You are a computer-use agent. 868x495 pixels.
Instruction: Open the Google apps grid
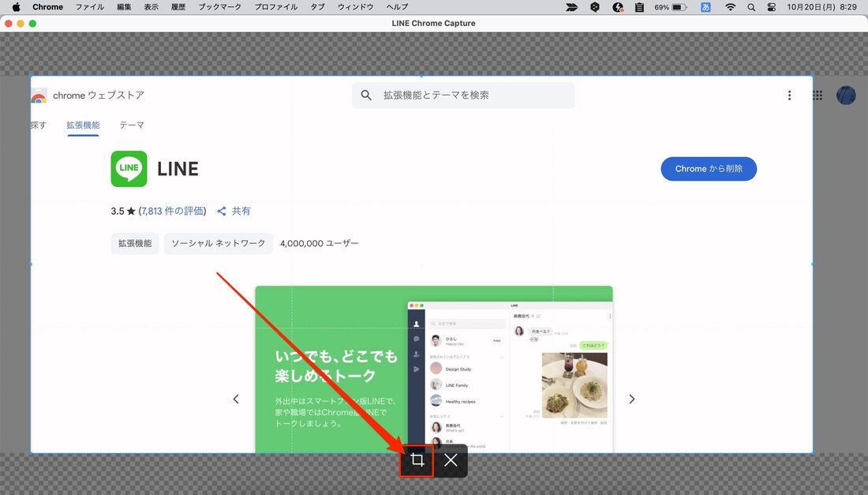(817, 95)
